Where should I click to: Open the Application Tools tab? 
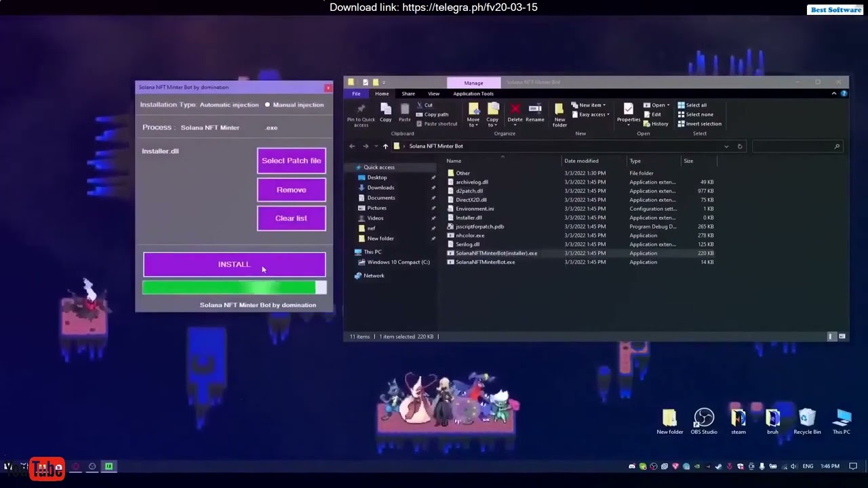(x=473, y=94)
